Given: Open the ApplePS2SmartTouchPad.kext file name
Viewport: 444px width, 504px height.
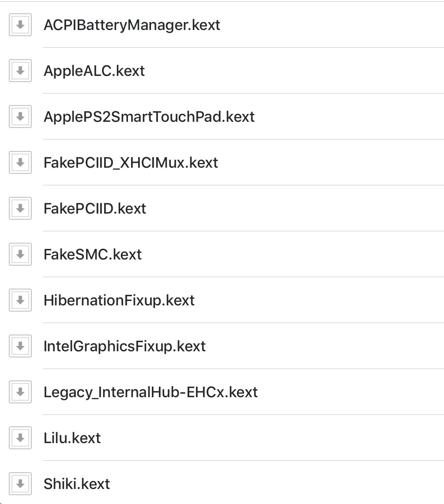Looking at the screenshot, I should coord(149,117).
